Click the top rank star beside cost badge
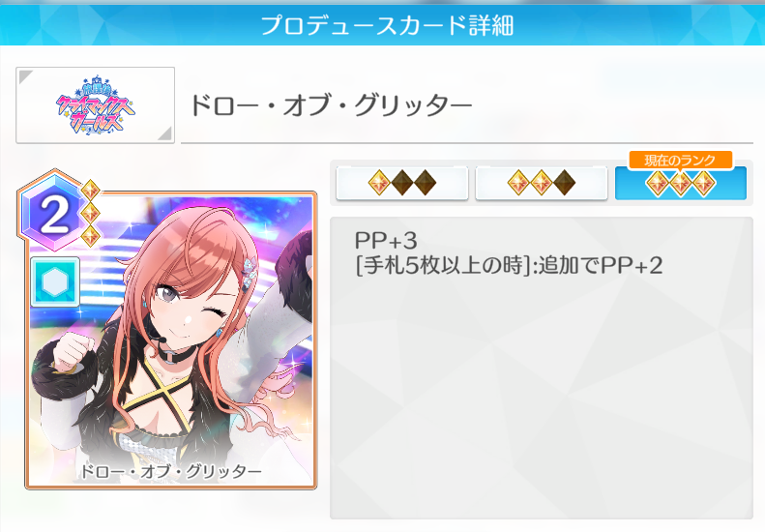Screen dimensions: 765x532 click(90, 190)
